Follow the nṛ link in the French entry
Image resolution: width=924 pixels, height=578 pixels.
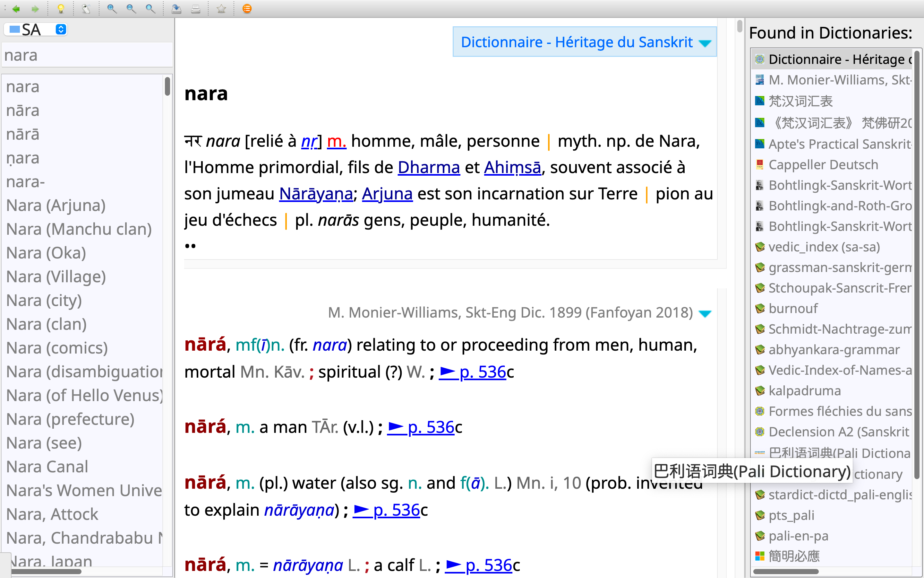pos(309,141)
